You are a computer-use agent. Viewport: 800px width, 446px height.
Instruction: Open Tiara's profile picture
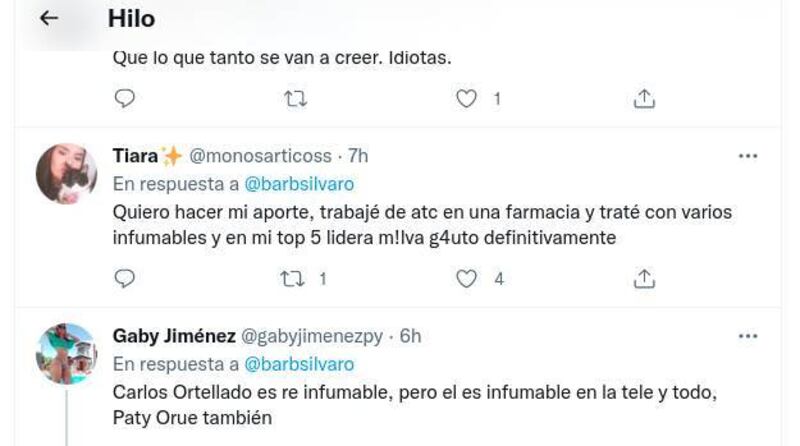coord(66,173)
